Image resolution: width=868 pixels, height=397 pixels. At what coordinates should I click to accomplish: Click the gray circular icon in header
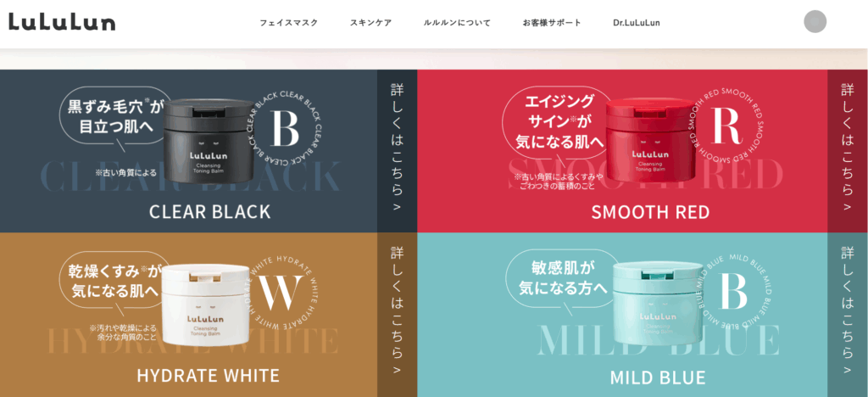(815, 21)
